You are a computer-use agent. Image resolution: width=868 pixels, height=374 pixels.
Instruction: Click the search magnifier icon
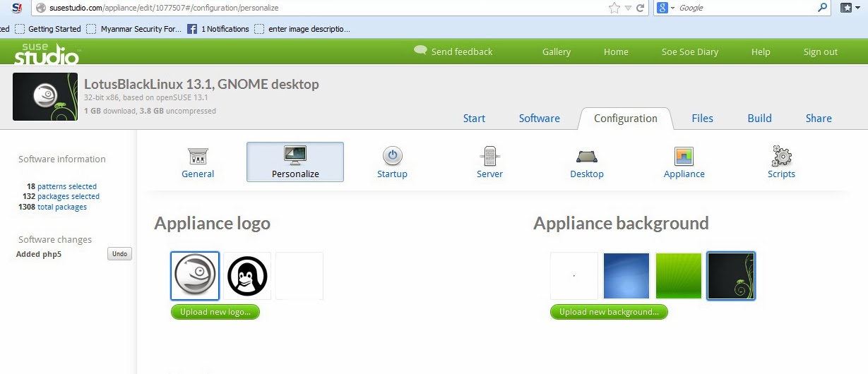[823, 8]
